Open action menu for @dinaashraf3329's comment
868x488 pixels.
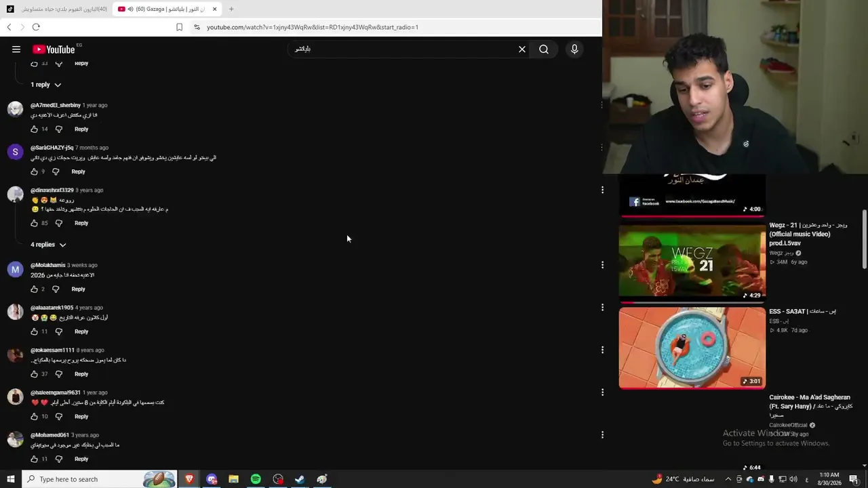(602, 190)
